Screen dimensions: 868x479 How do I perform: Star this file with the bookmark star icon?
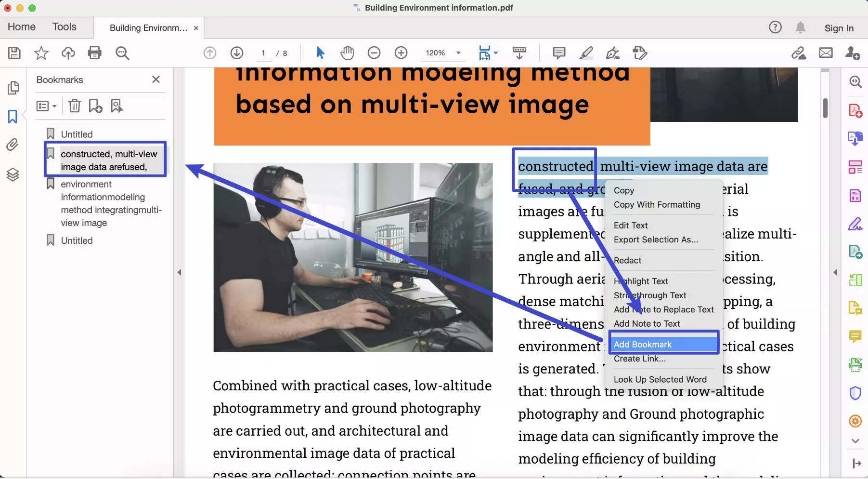41,53
